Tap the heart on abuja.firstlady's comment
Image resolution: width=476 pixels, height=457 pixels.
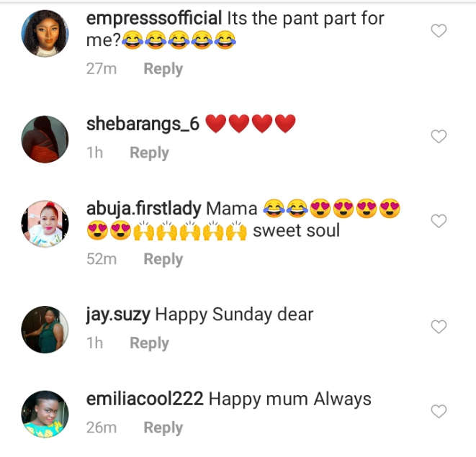tap(439, 222)
